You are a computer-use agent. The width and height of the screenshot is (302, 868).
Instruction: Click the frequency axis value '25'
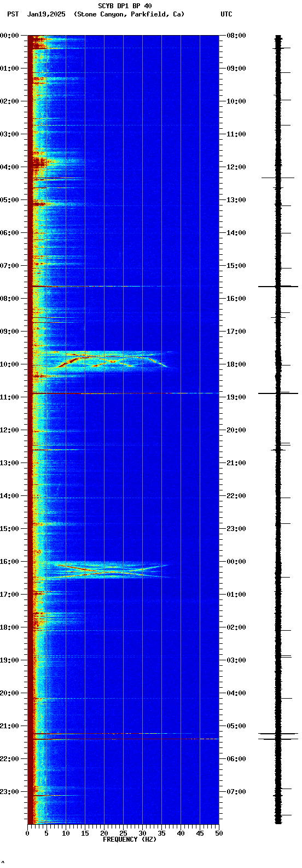(123, 833)
